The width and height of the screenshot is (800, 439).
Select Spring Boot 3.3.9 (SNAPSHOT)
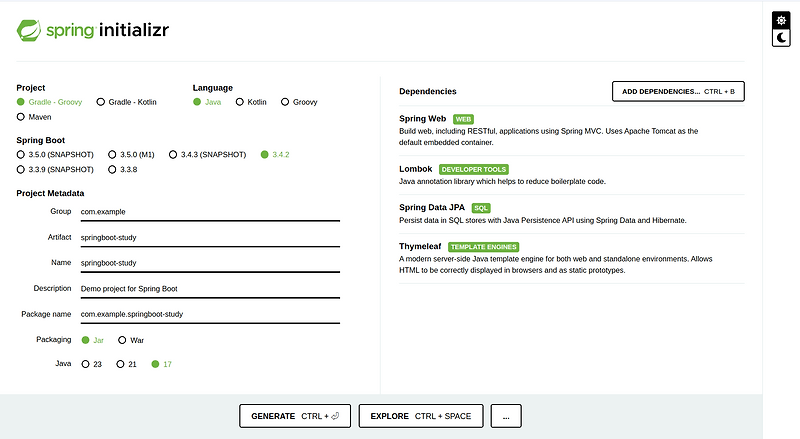[55, 169]
